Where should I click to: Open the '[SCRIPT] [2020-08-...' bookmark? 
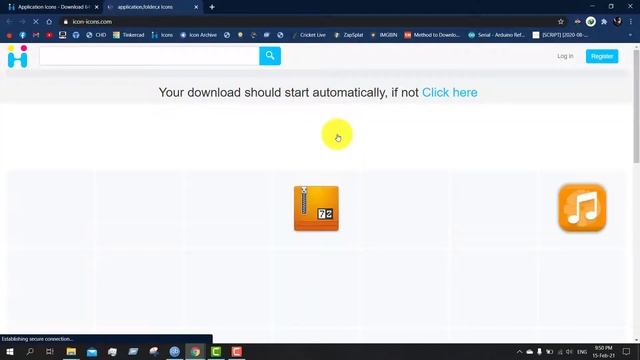click(x=560, y=35)
